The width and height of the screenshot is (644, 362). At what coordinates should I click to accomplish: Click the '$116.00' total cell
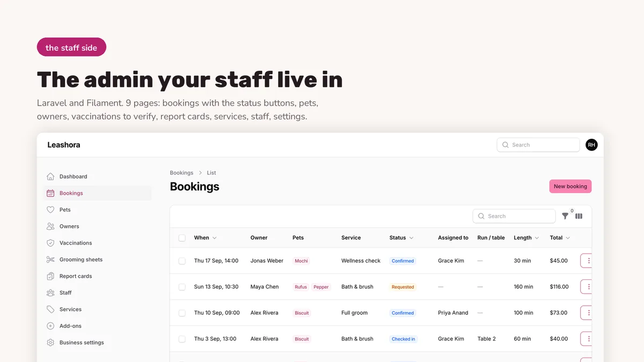[559, 287]
